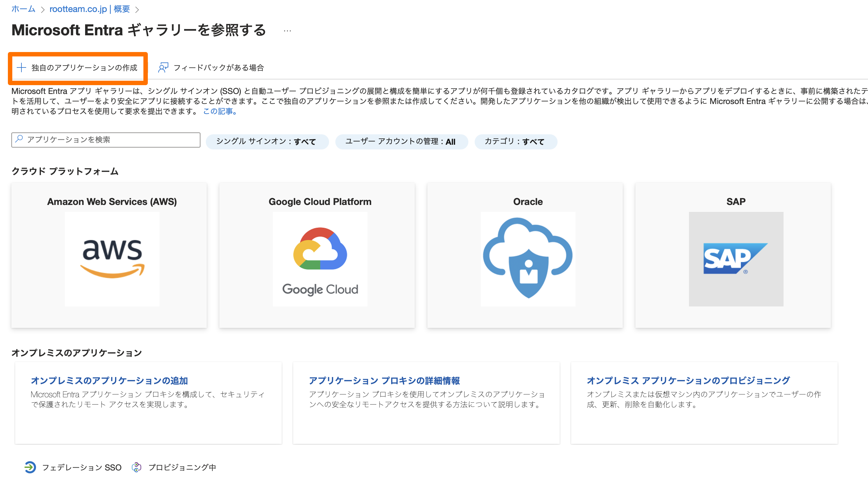This screenshot has width=868, height=478.
Task: Go to the ホーム breadcrumb
Action: click(x=23, y=9)
